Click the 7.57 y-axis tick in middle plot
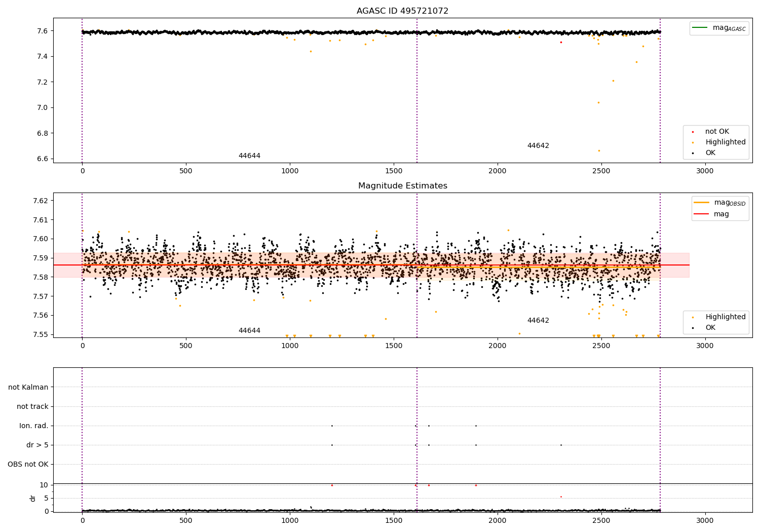Image resolution: width=760 pixels, height=532 pixels. coord(40,296)
